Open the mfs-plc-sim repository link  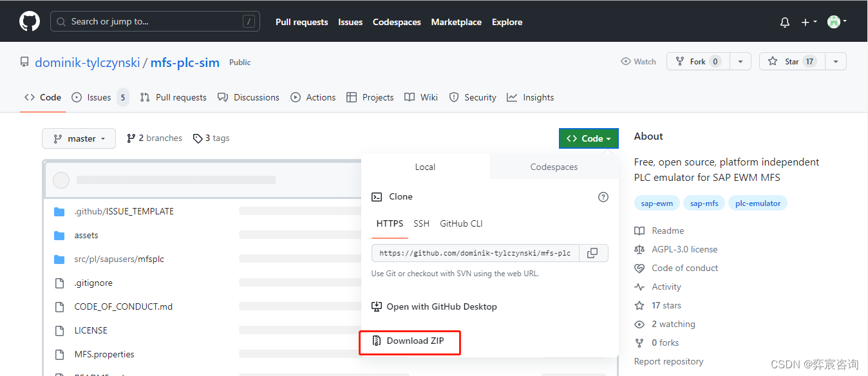185,62
